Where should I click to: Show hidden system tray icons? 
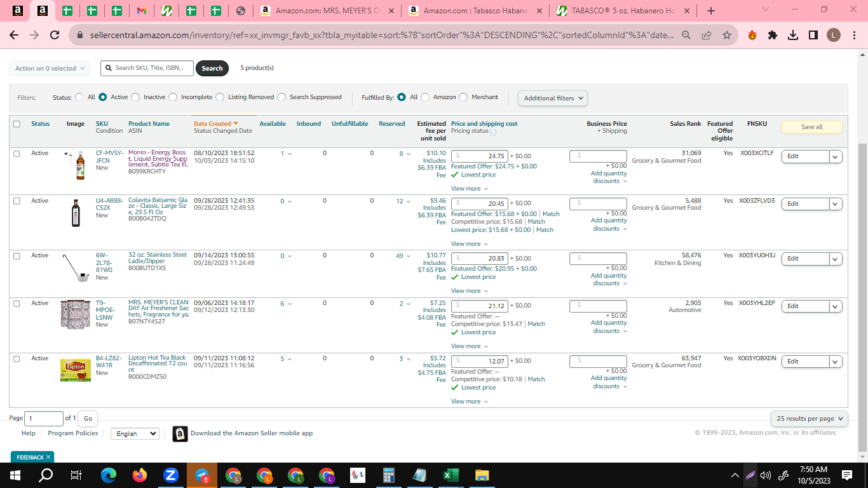pyautogui.click(x=735, y=475)
